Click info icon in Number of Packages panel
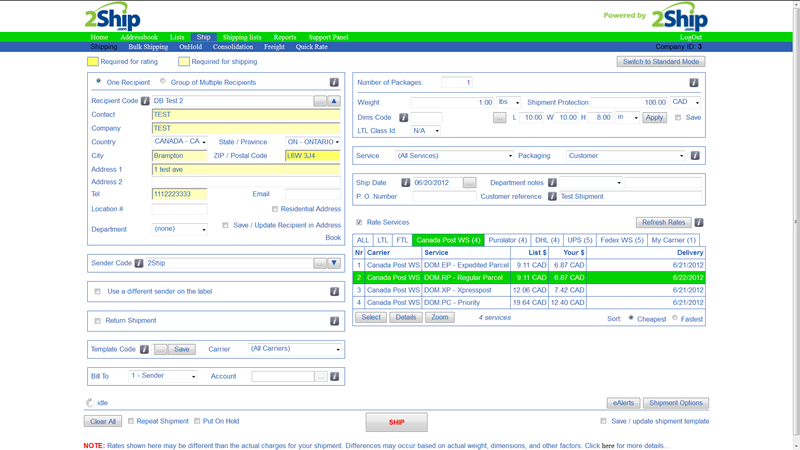Viewport: 800px width, 450px height. coord(694,83)
